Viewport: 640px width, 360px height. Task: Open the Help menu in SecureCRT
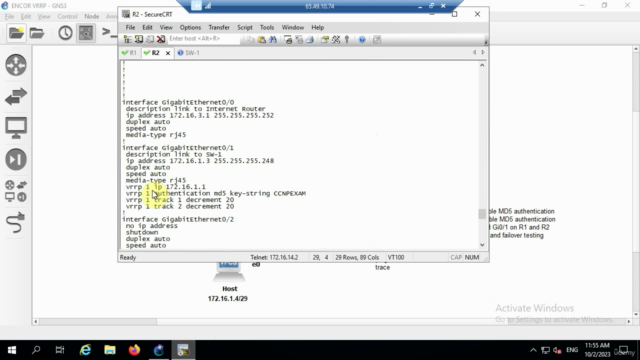(318, 27)
